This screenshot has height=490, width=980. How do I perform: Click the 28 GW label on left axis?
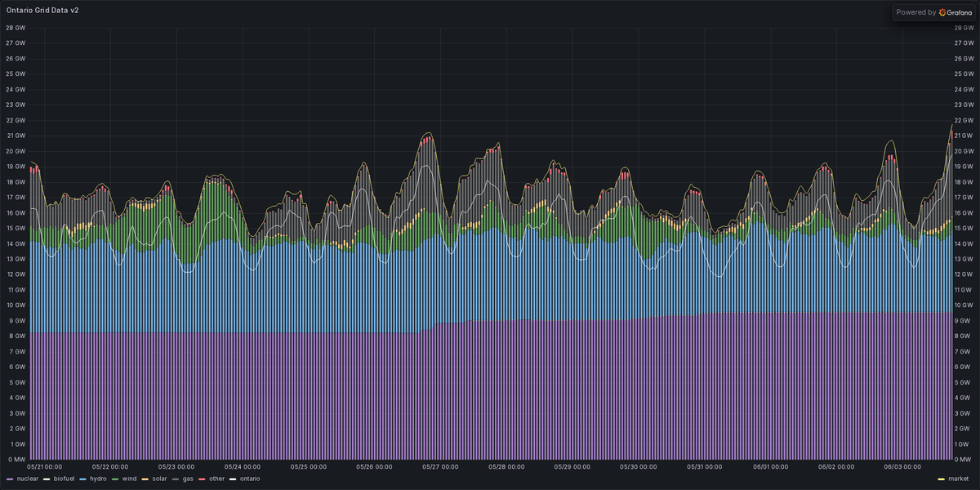16,28
